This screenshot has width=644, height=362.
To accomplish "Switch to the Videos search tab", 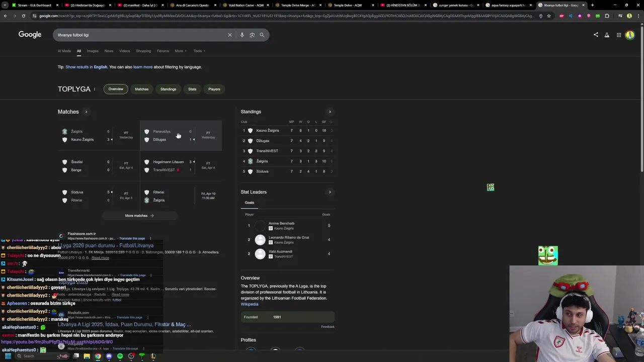I will pyautogui.click(x=124, y=51).
